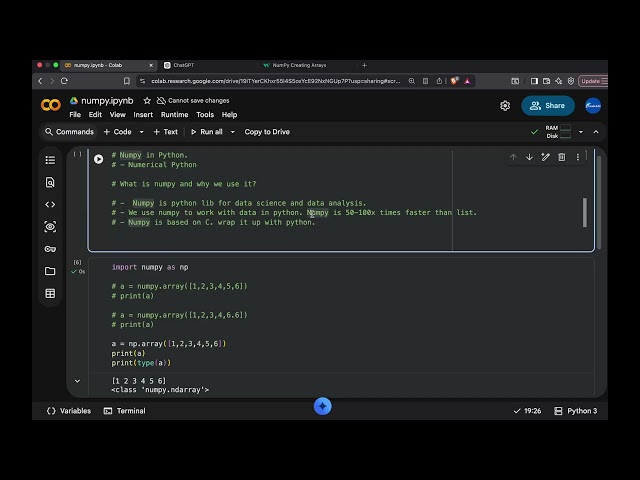The height and width of the screenshot is (480, 640).
Task: Click the Colab logo
Action: 51,105
